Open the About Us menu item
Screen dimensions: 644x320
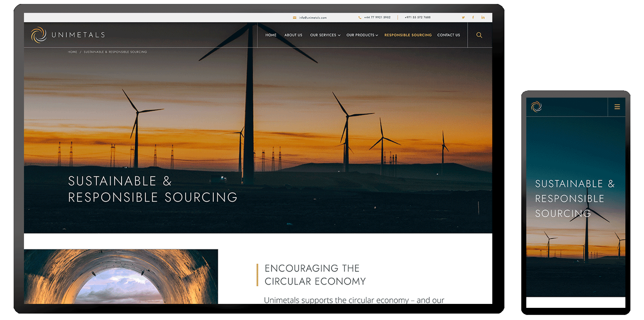pos(293,35)
